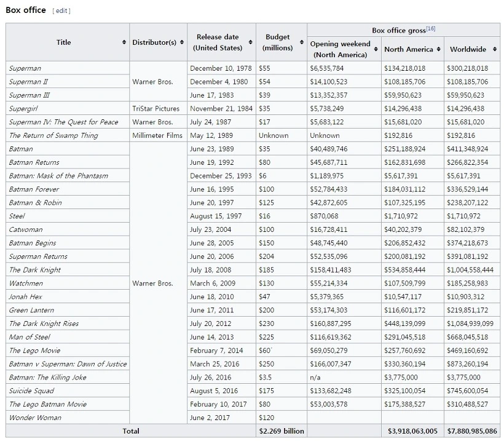Click Budget column sort arrows
This screenshot has width=504, height=441.
pyautogui.click(x=301, y=42)
